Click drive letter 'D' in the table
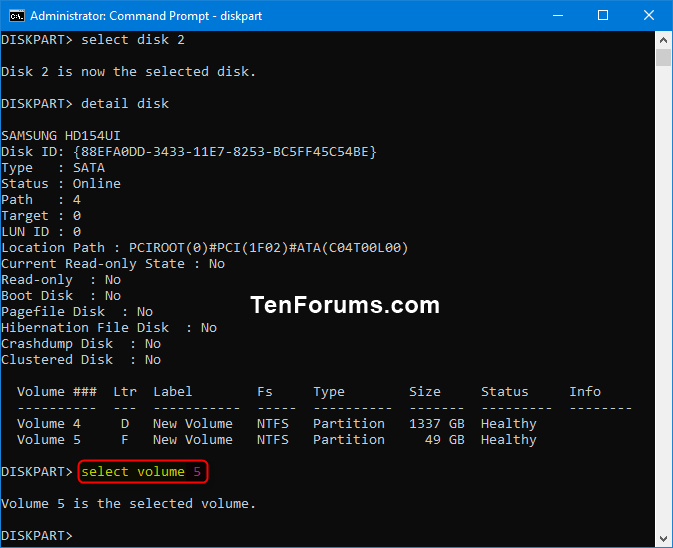The height and width of the screenshot is (548, 673). coord(125,424)
